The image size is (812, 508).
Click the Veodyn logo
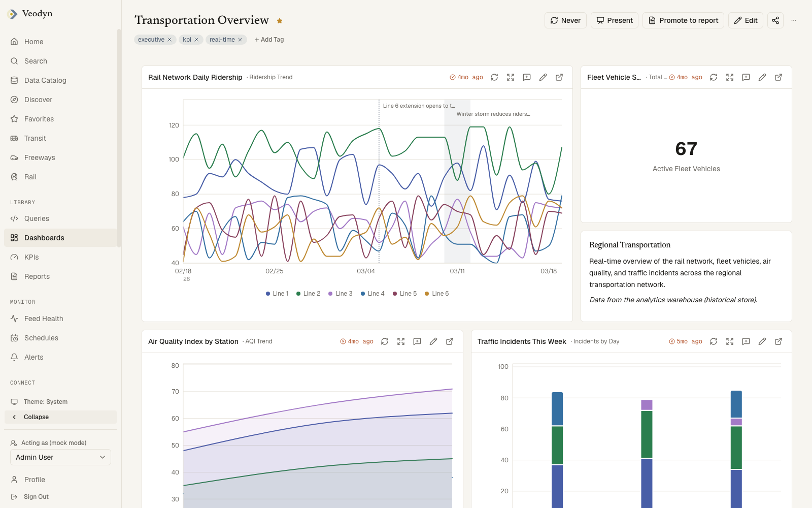point(30,14)
